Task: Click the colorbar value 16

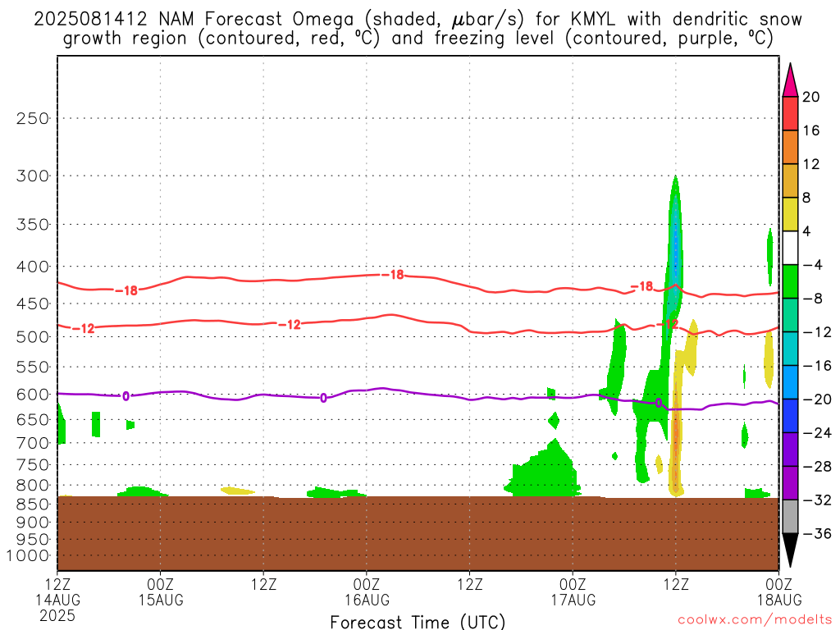Action: pyautogui.click(x=811, y=130)
